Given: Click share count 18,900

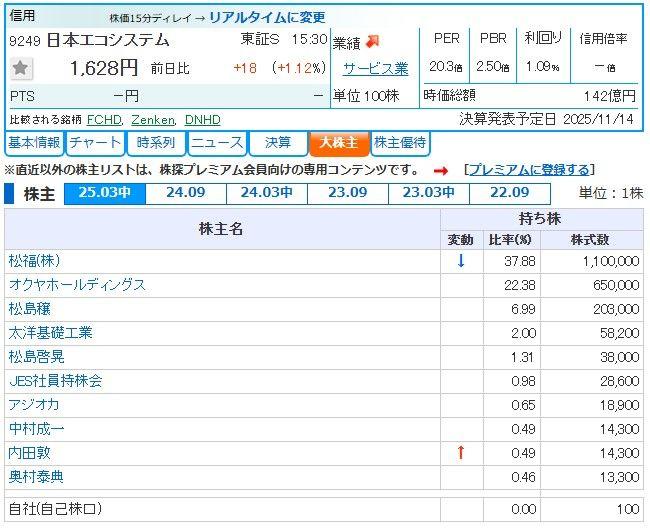Looking at the screenshot, I should [x=619, y=405].
